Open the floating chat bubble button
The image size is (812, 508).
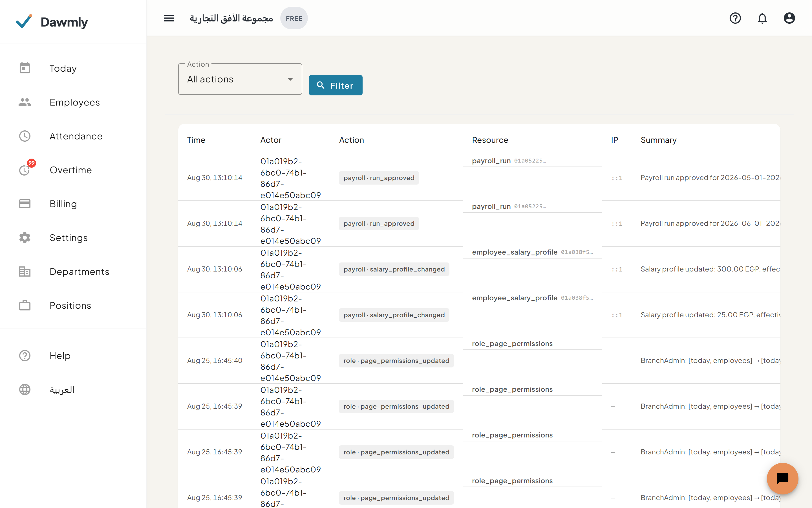(x=782, y=478)
